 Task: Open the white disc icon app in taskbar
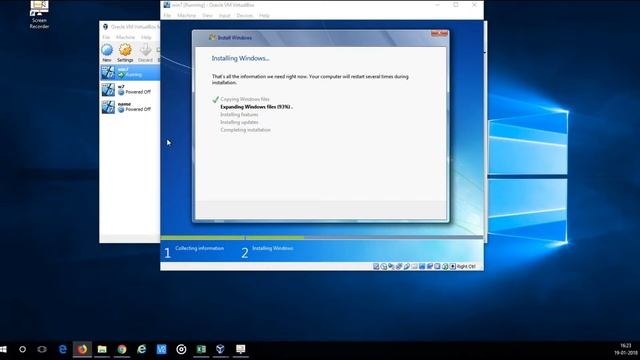181,349
